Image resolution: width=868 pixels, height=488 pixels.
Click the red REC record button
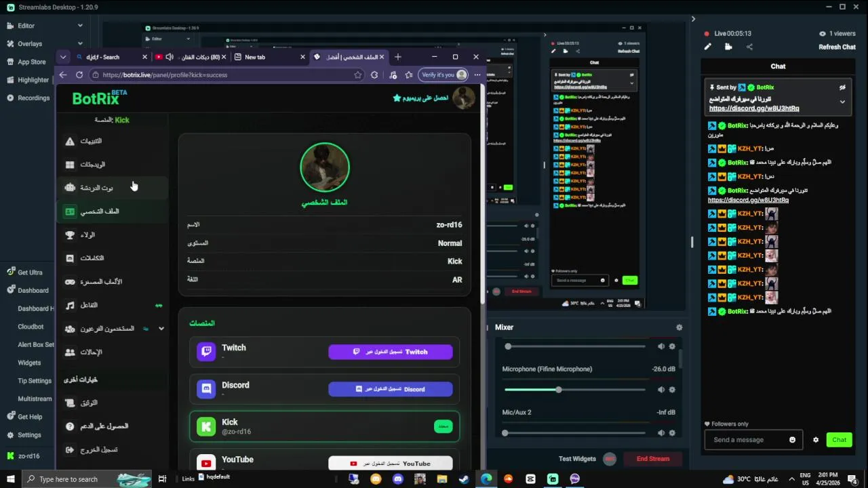pos(610,459)
